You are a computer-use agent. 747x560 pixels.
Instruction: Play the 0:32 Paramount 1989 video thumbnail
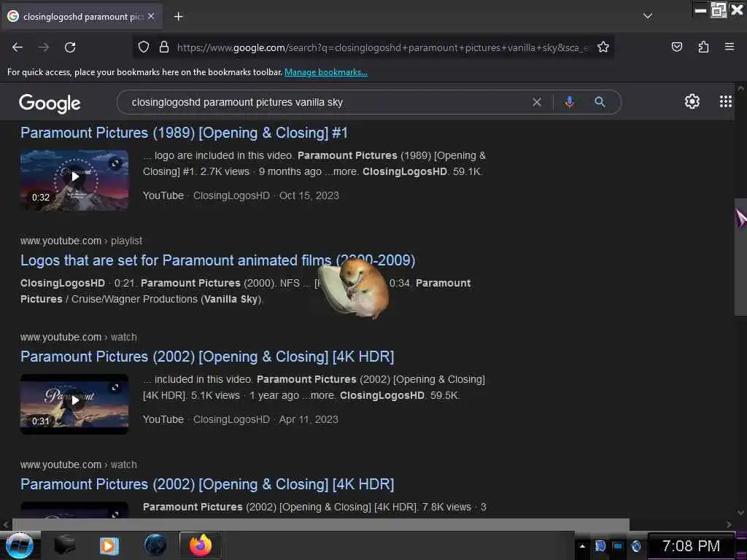coord(74,180)
